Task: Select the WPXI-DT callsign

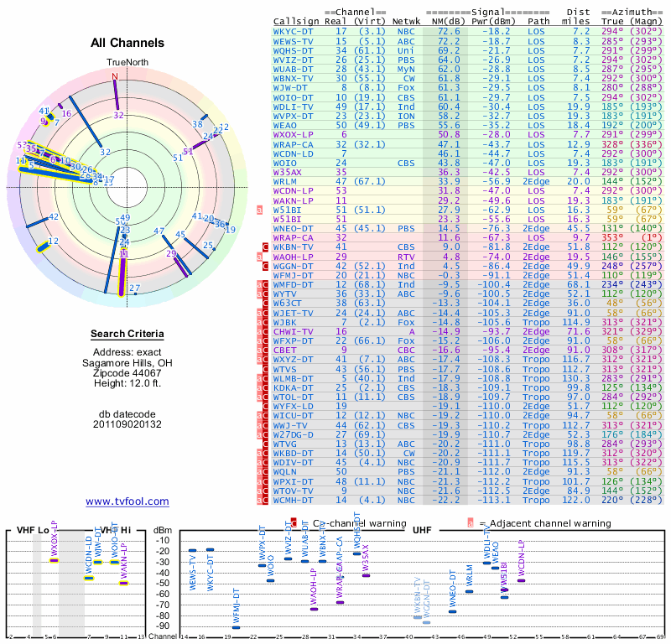Action: pyautogui.click(x=293, y=482)
